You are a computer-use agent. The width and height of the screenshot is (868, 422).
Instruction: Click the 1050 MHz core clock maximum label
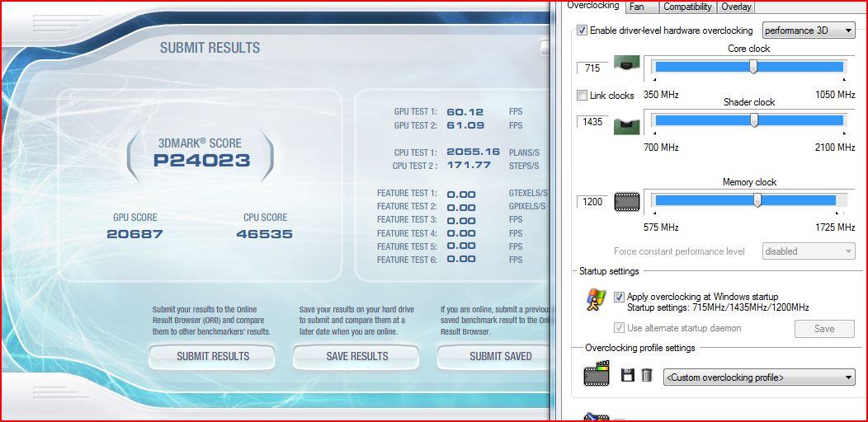tap(835, 95)
